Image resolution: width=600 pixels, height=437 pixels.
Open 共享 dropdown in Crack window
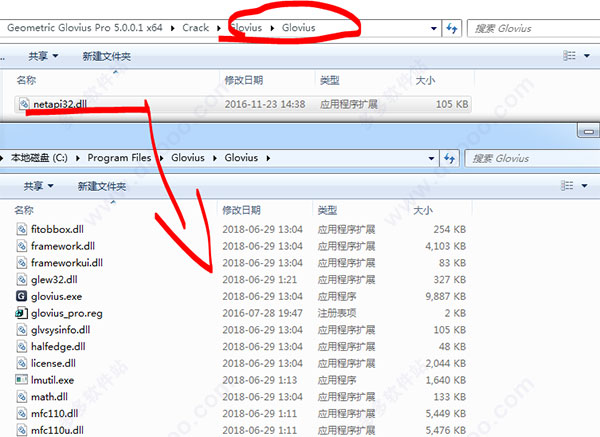point(43,56)
